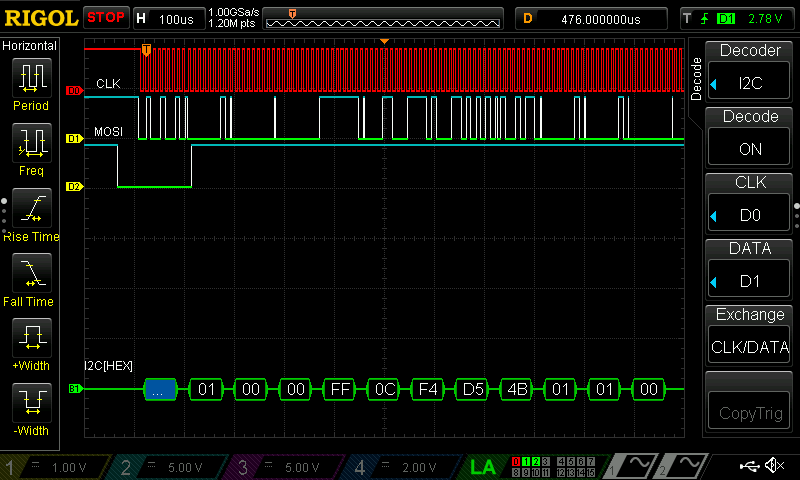Select the Period measurement icon
This screenshot has height=480, width=800.
tap(32, 78)
